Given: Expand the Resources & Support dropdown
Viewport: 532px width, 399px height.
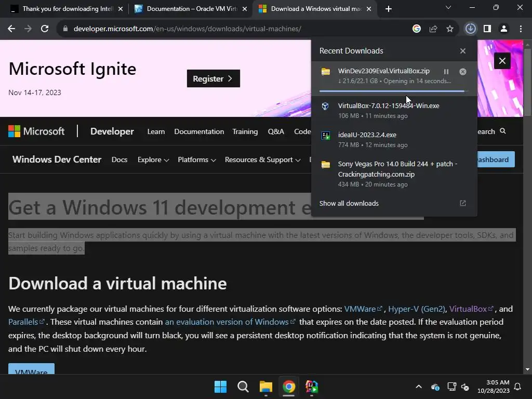Looking at the screenshot, I should [262, 159].
